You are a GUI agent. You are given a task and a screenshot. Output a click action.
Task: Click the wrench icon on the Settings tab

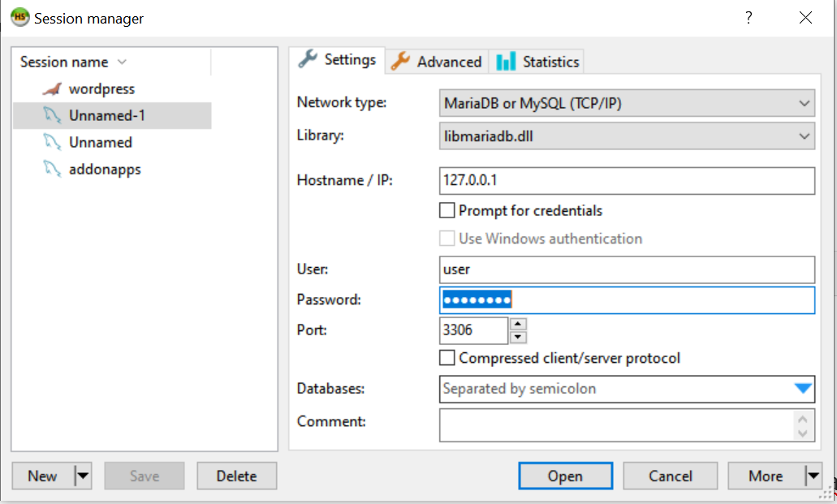(308, 58)
